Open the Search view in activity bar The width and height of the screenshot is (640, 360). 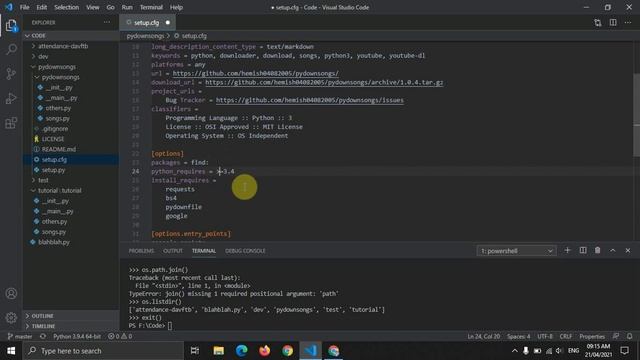pos(11,50)
